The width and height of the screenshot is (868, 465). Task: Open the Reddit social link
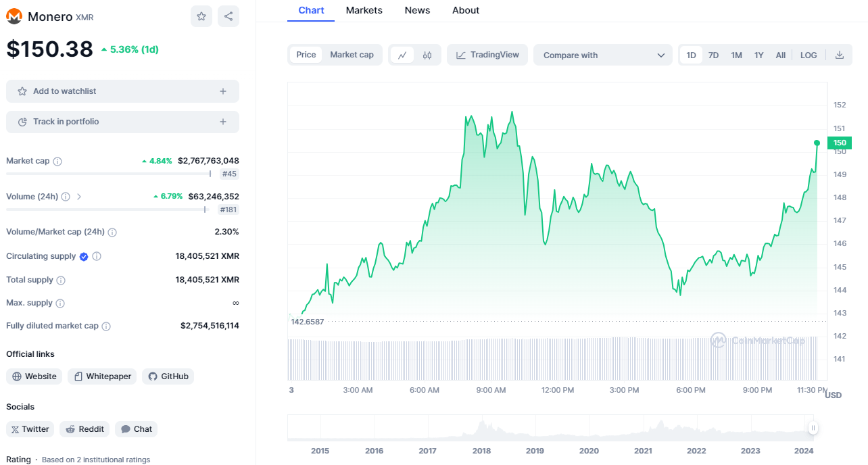[x=85, y=429]
